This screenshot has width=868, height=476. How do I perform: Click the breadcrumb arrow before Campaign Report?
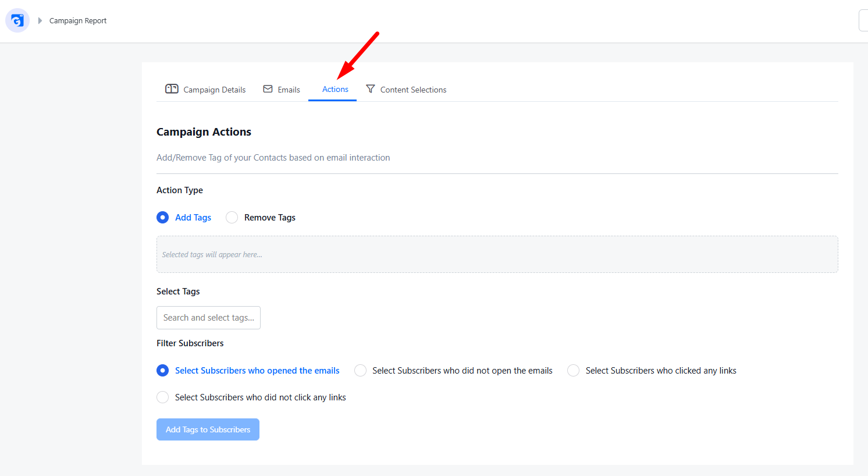40,21
